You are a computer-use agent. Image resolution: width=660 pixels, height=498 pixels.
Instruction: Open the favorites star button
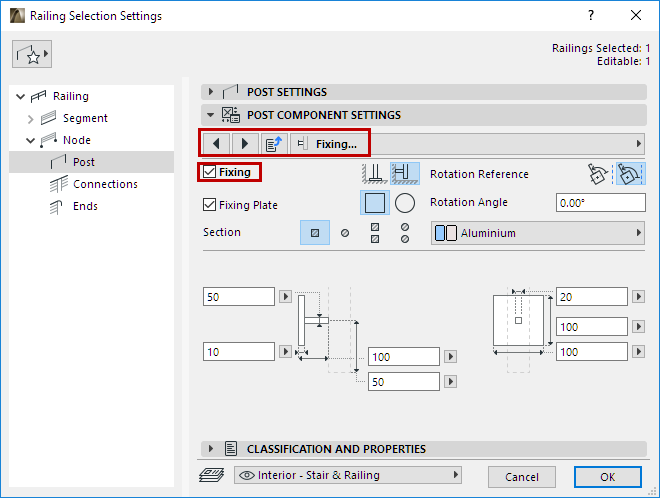pyautogui.click(x=32, y=56)
